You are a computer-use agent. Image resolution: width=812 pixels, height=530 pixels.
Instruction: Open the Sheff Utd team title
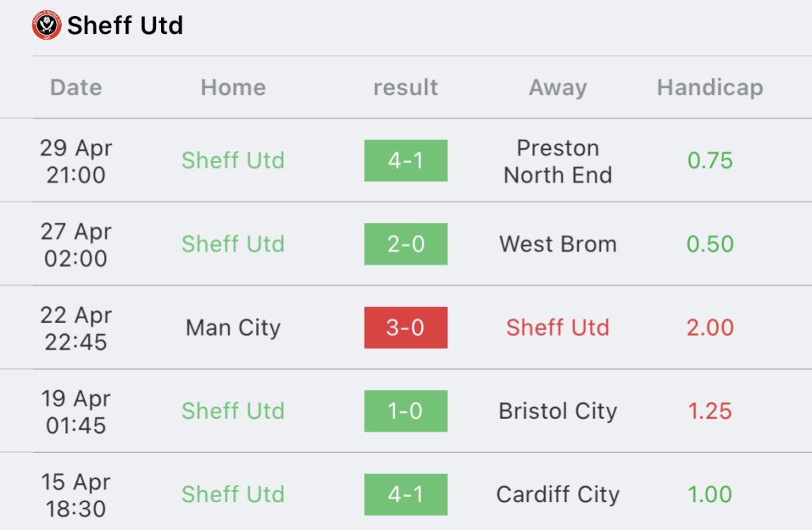[x=124, y=25]
